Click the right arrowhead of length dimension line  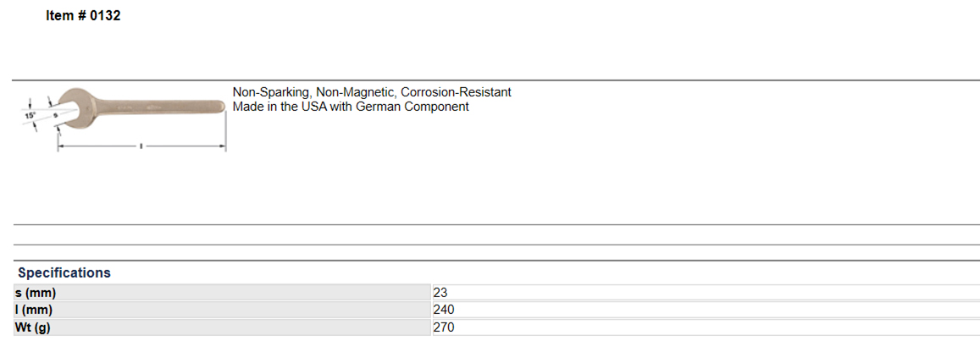pyautogui.click(x=223, y=146)
